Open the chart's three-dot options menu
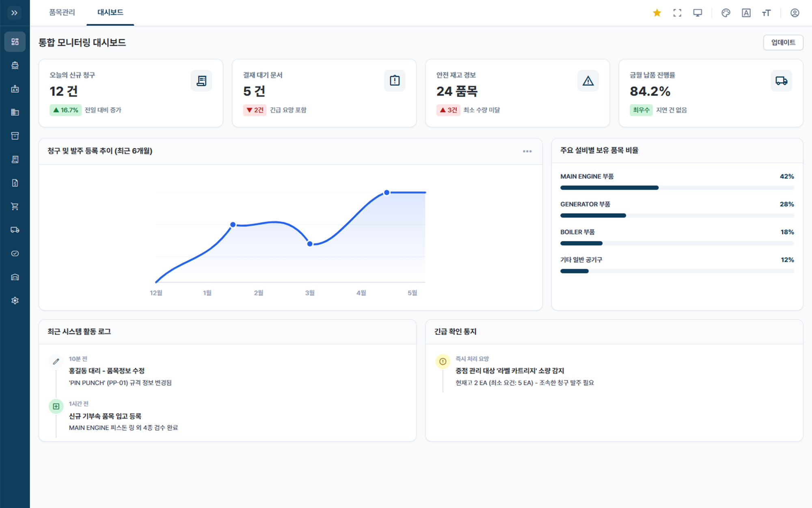This screenshot has width=812, height=508. tap(527, 151)
